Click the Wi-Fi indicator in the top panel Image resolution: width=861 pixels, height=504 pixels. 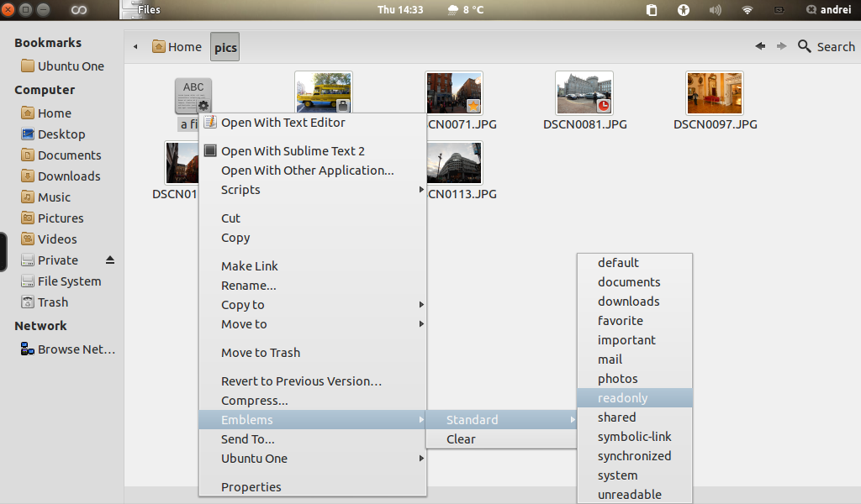coord(746,10)
